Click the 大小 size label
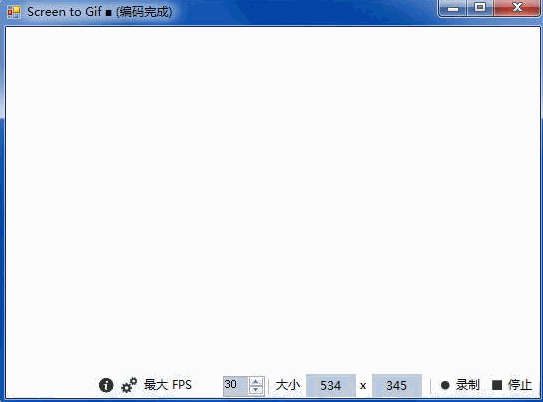The height and width of the screenshot is (402, 543). point(287,385)
